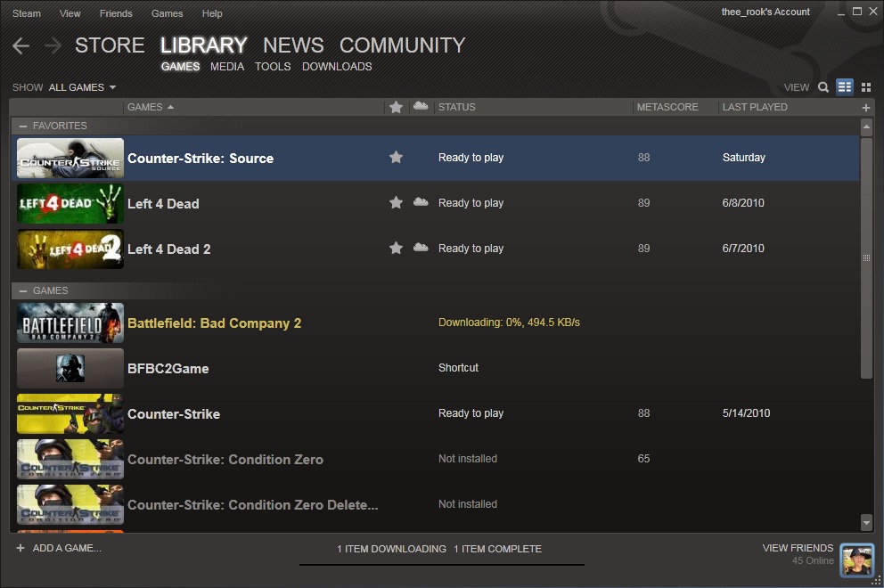
Task: Unfavorite Counter-Strike: Source via star
Action: click(x=396, y=158)
